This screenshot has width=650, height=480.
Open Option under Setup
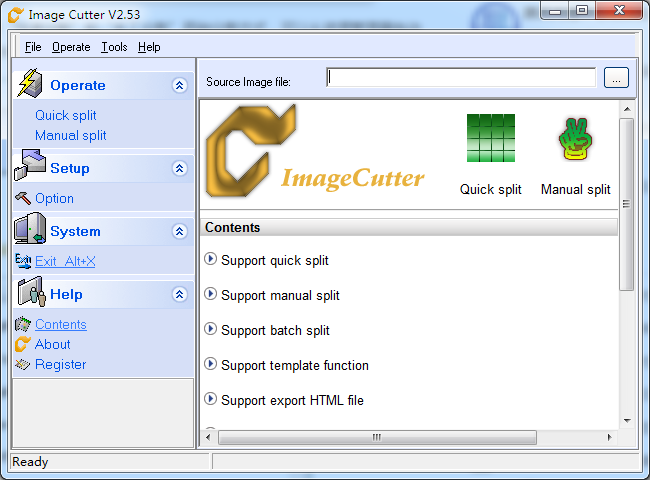54,199
